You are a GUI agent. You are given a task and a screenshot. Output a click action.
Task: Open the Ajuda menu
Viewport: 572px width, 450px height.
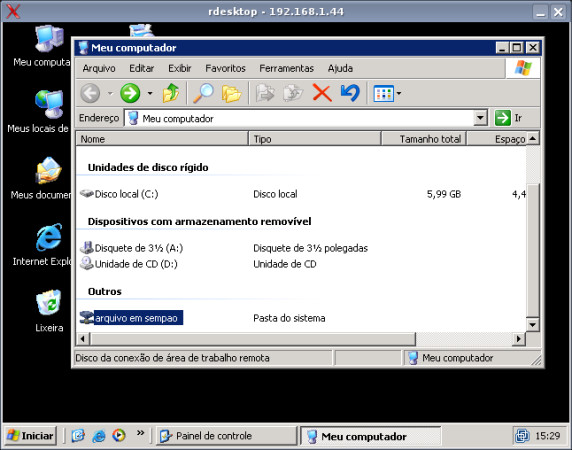[340, 68]
